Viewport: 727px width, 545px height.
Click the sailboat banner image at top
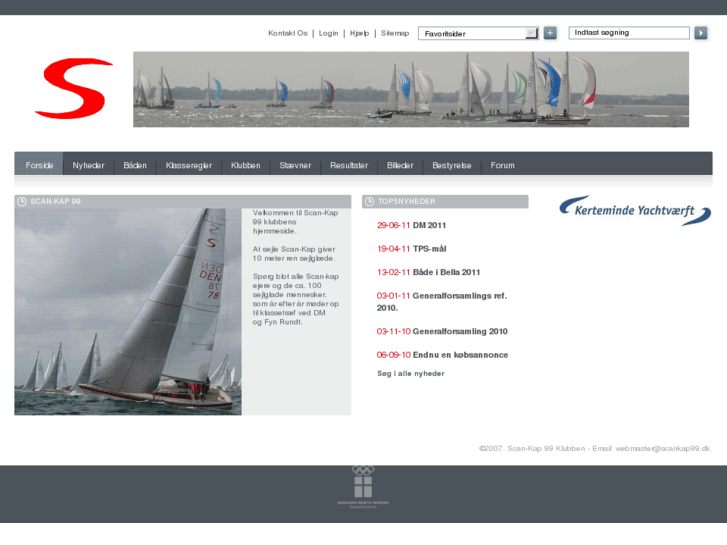(411, 89)
